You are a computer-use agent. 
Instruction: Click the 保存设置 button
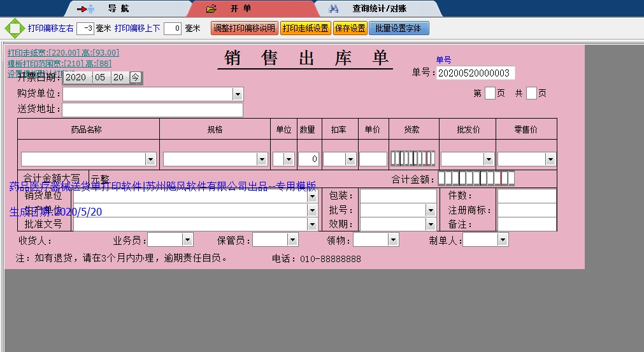(350, 29)
